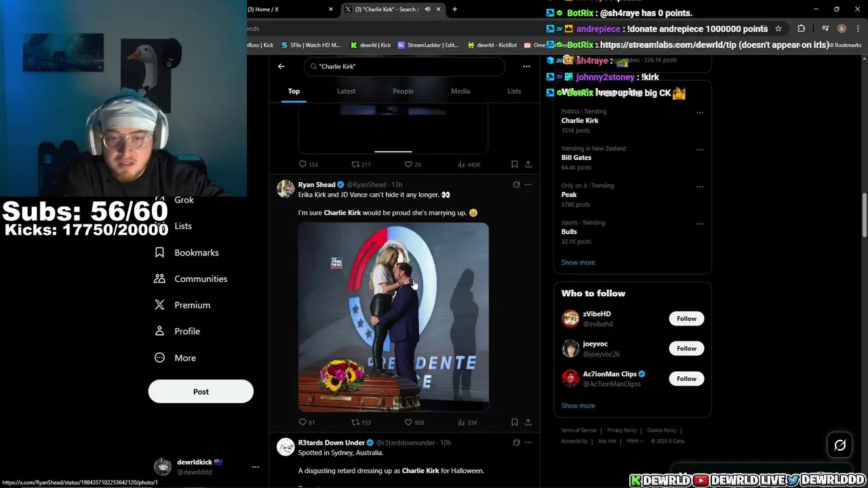Open Grok action on R3tards Down Under post
This screenshot has width=868, height=488.
pos(516,443)
